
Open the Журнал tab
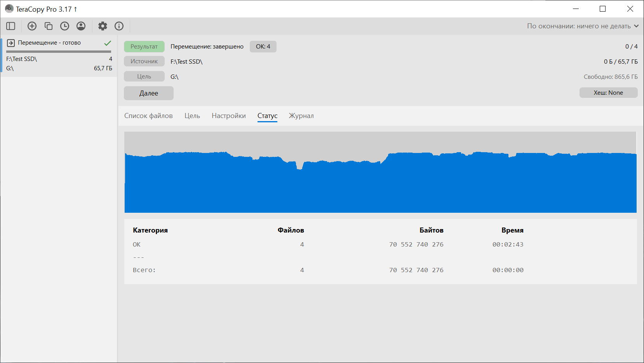(x=301, y=116)
